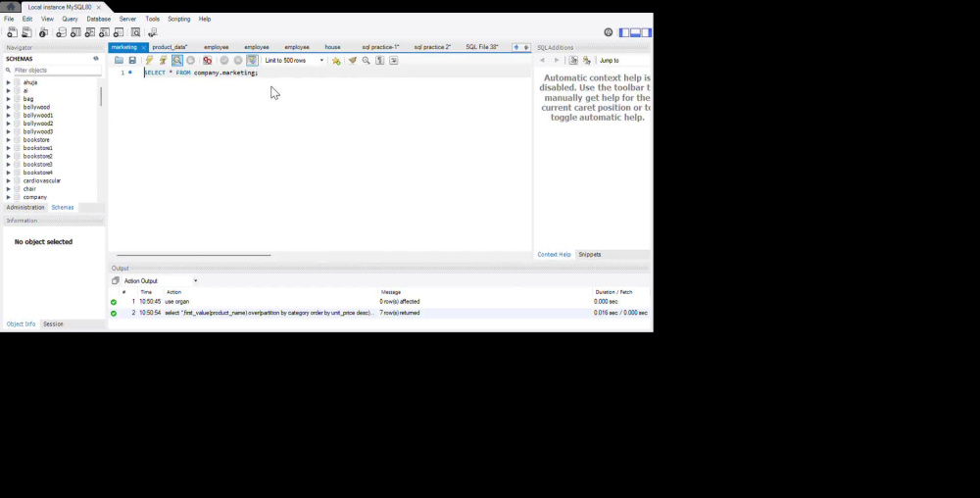Screen dimensions: 980x498
Task: Go back in SQL Additions help
Action: click(x=542, y=61)
